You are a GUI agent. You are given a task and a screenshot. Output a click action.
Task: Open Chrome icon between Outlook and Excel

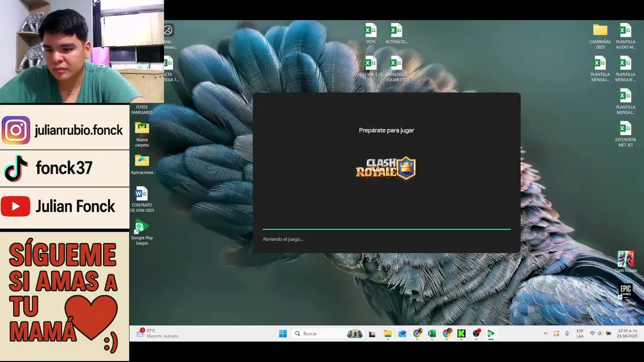tap(417, 333)
